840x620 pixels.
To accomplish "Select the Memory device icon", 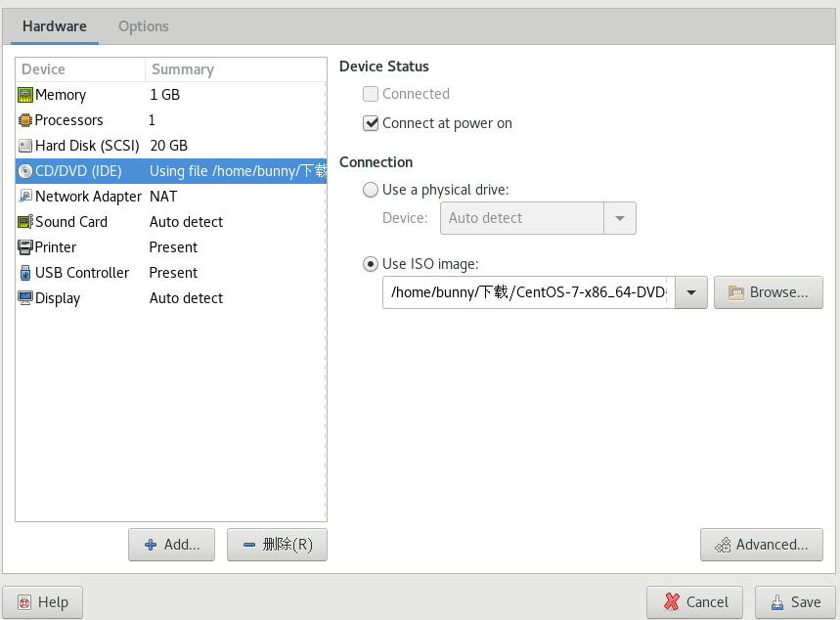I will (25, 95).
